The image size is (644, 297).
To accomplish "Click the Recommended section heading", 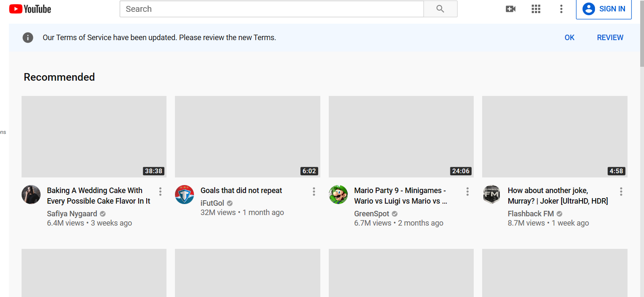I will [59, 77].
